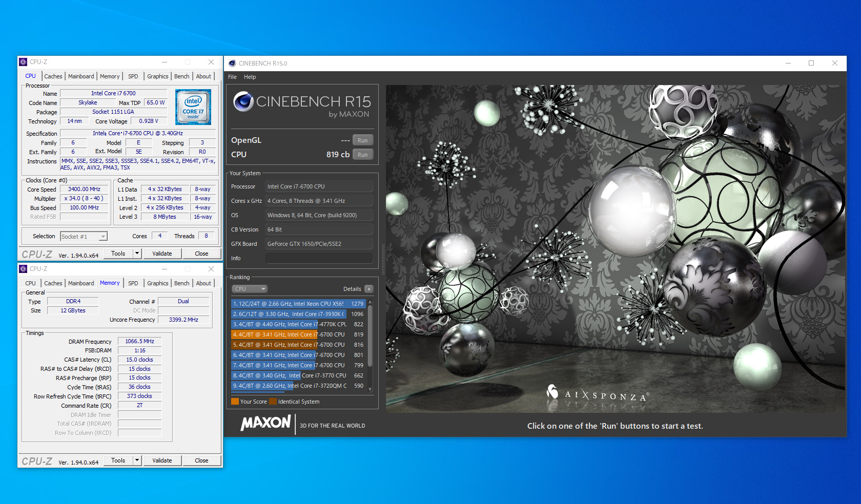This screenshot has width=861, height=504.
Task: Click the CPU-Z app icon in bottom window title
Action: pos(23,269)
